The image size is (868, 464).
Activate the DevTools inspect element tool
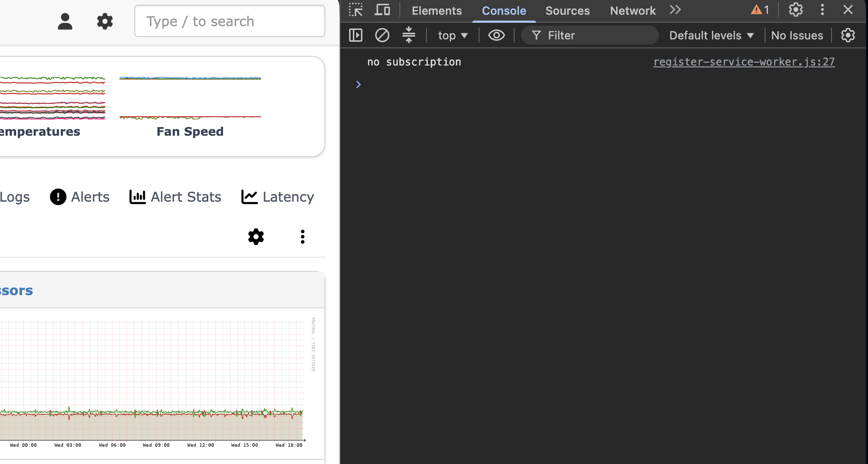(x=356, y=10)
